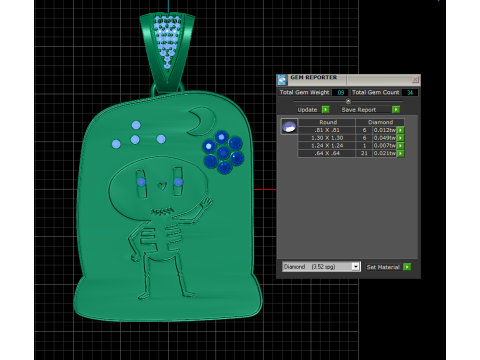480x360 pixels.
Task: Click the Total Gem Weight label
Action: (304, 92)
